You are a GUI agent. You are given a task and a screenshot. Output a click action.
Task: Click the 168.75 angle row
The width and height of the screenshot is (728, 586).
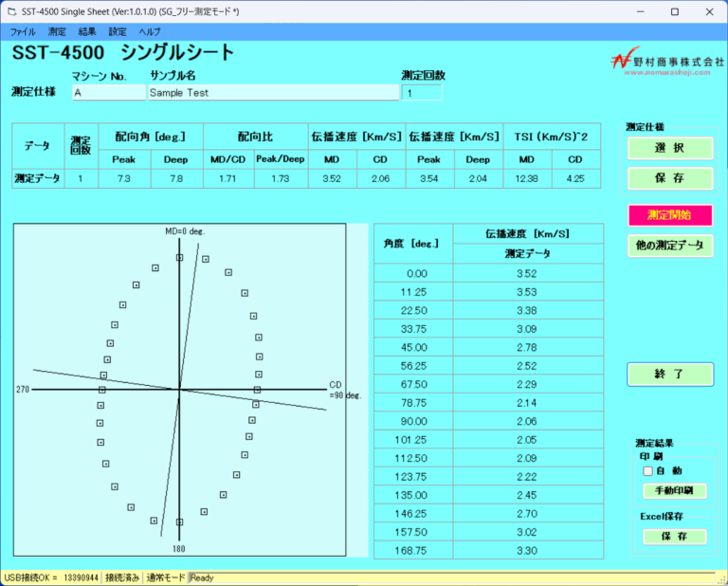(488, 551)
